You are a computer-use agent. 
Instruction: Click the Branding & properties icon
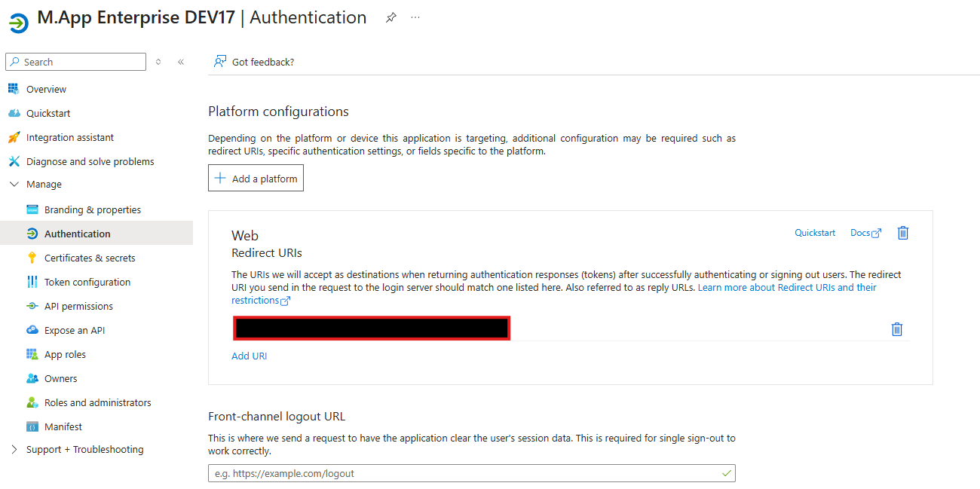(x=32, y=209)
